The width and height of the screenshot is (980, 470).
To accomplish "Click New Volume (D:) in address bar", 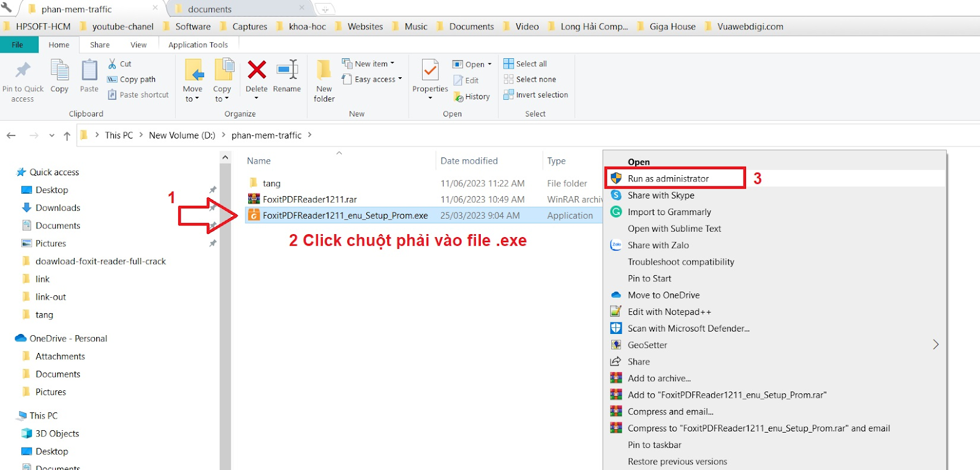I will tap(182, 135).
